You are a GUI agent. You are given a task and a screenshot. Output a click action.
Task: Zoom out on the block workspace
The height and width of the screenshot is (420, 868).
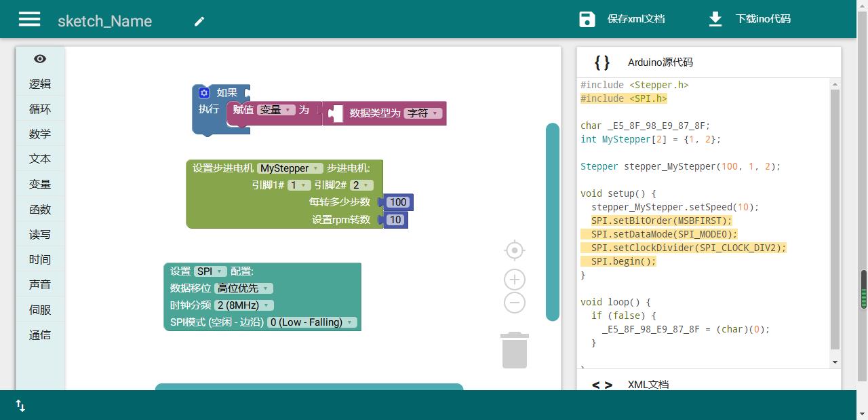point(515,303)
